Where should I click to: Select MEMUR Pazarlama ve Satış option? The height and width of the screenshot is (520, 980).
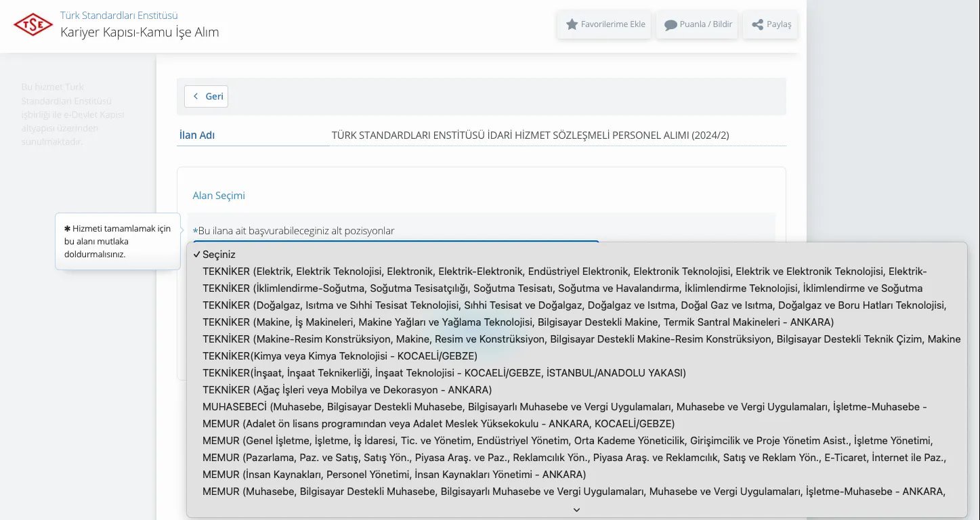pyautogui.click(x=474, y=457)
